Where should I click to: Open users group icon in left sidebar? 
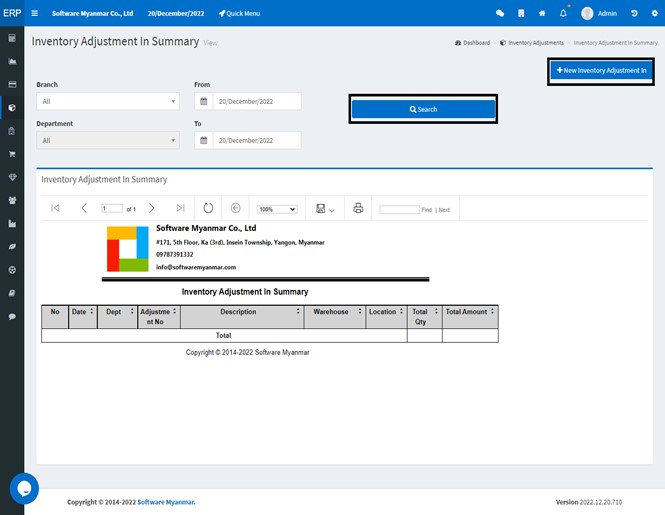(x=12, y=200)
